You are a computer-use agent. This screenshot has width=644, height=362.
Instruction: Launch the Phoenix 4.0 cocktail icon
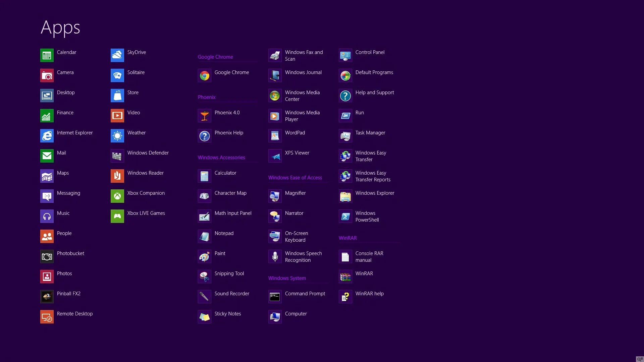204,116
